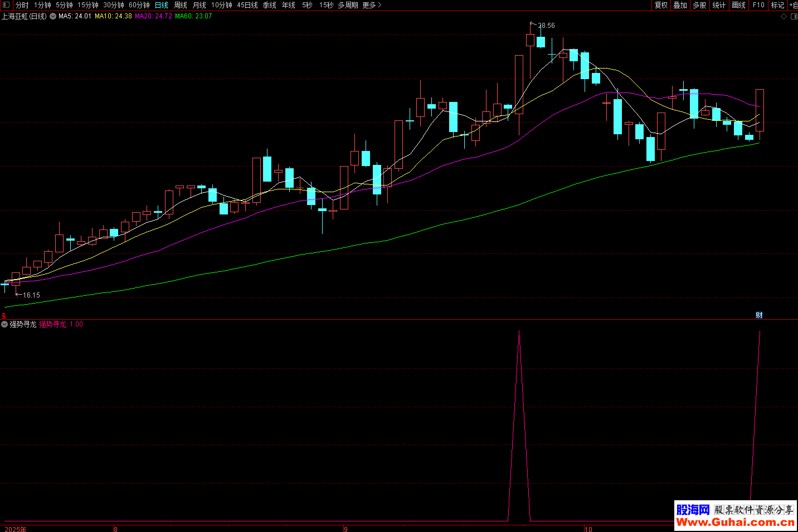Switch to the 60分钟 timeframe tab
This screenshot has height=532, width=798.
(139, 5)
